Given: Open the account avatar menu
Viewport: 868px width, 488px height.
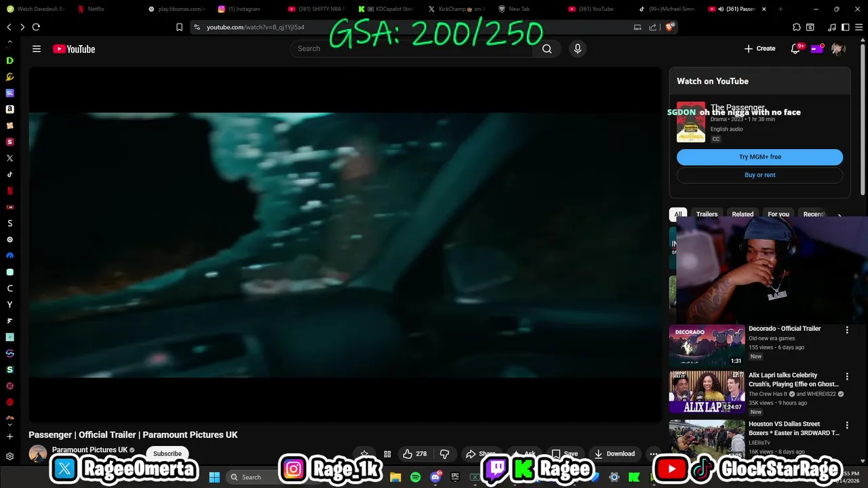Looking at the screenshot, I should [x=838, y=49].
